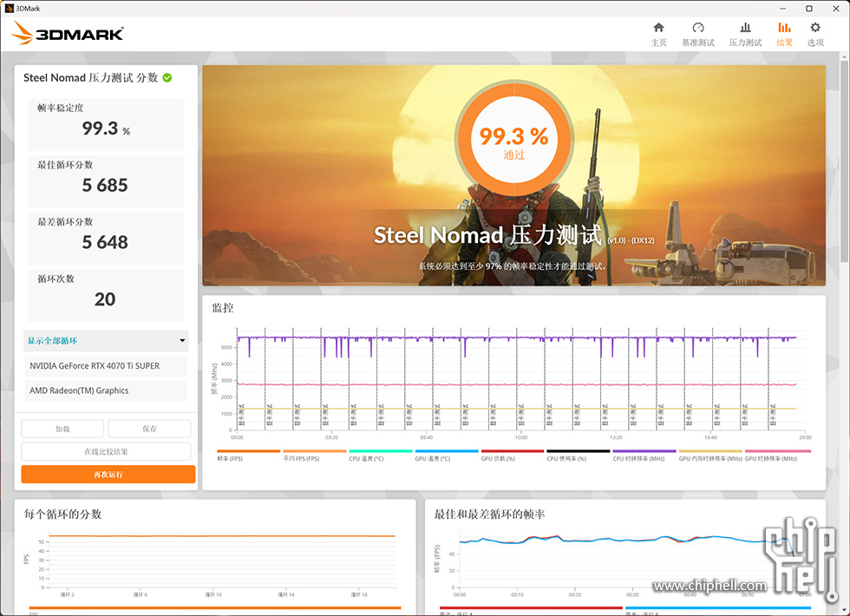Image resolution: width=850 pixels, height=616 pixels.
Task: Select NVIDIA GeForce RTX 4070 Ti SUPER
Action: [106, 366]
